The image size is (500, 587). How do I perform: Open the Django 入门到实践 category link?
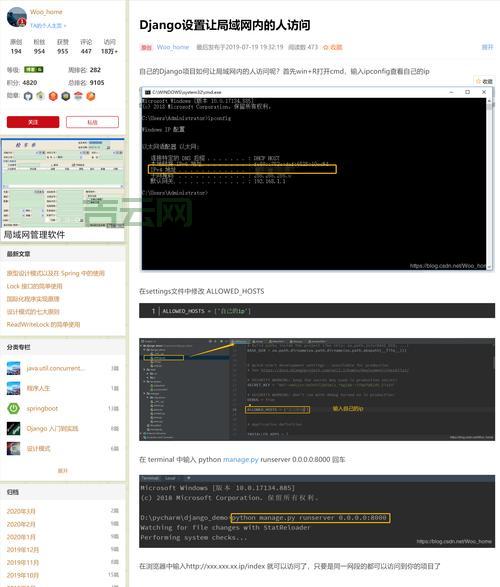tap(52, 429)
